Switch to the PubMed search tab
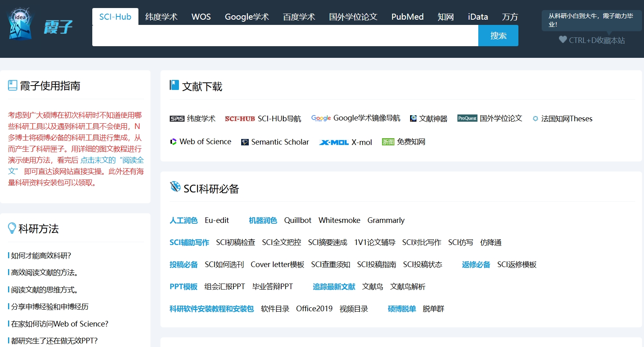Screen dimensions: 644x347 pos(407,16)
